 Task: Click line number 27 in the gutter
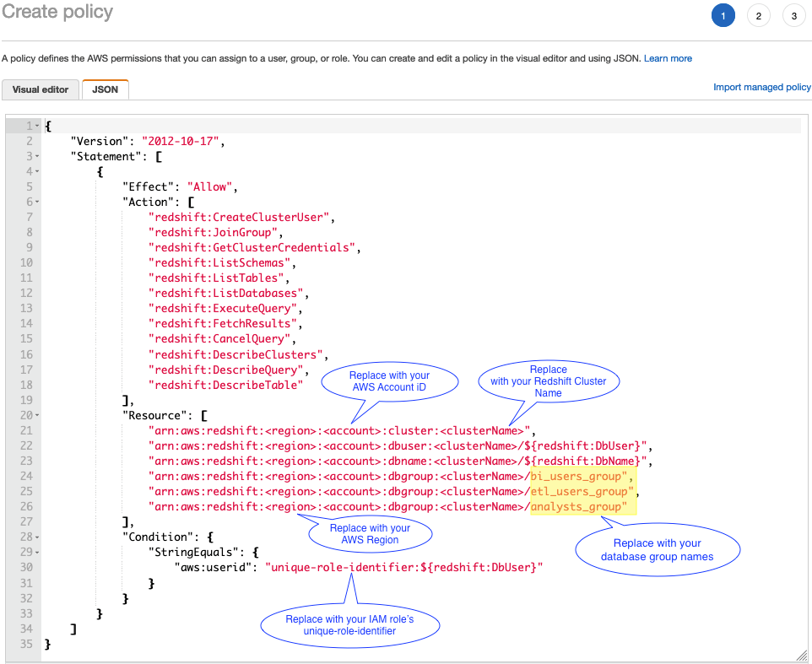26,521
